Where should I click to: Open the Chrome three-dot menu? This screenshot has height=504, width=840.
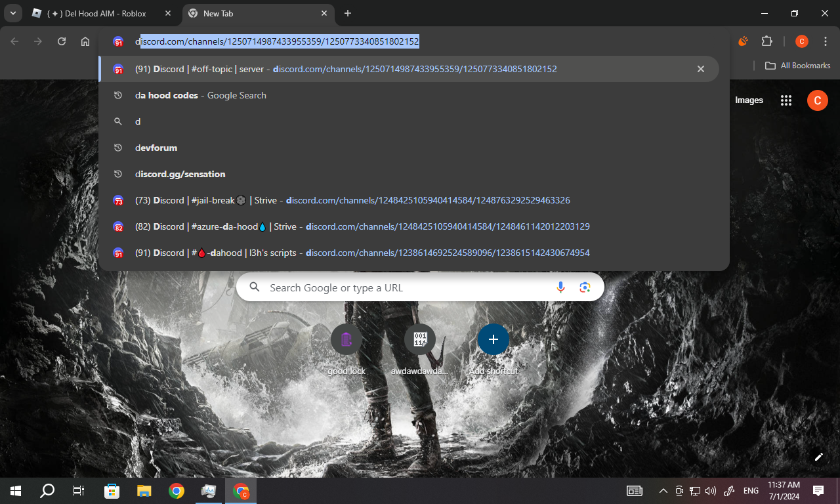point(826,41)
